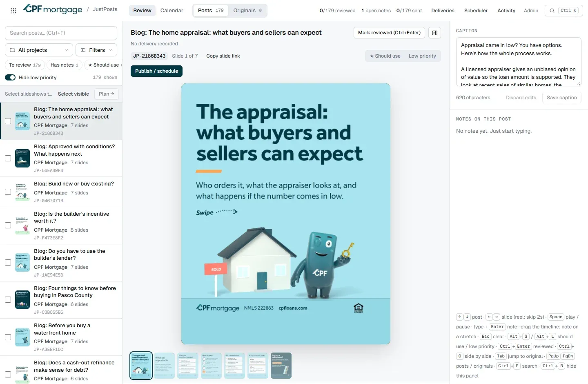Check the Approved with conditions post checkbox
This screenshot has height=384, width=588.
point(8,158)
